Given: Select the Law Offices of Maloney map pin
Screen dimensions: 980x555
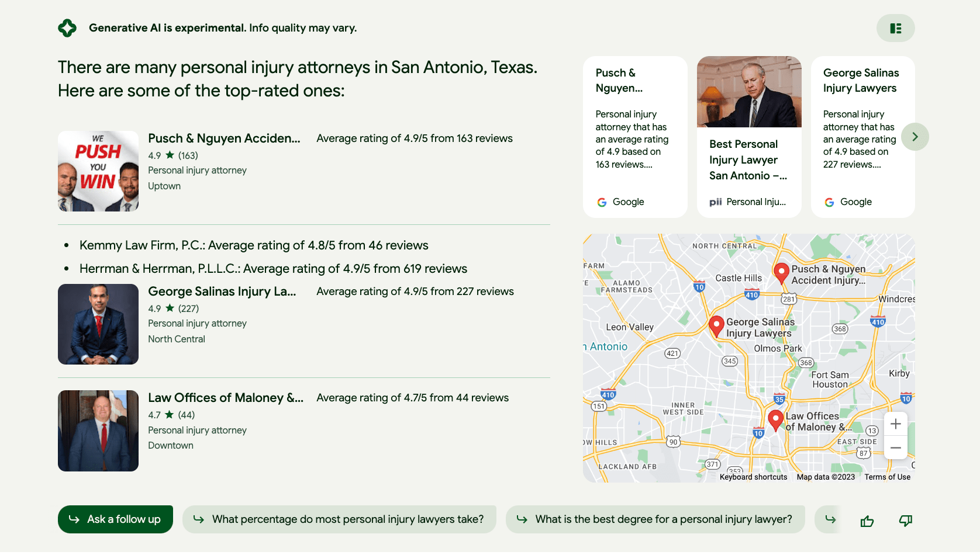Looking at the screenshot, I should pyautogui.click(x=775, y=420).
